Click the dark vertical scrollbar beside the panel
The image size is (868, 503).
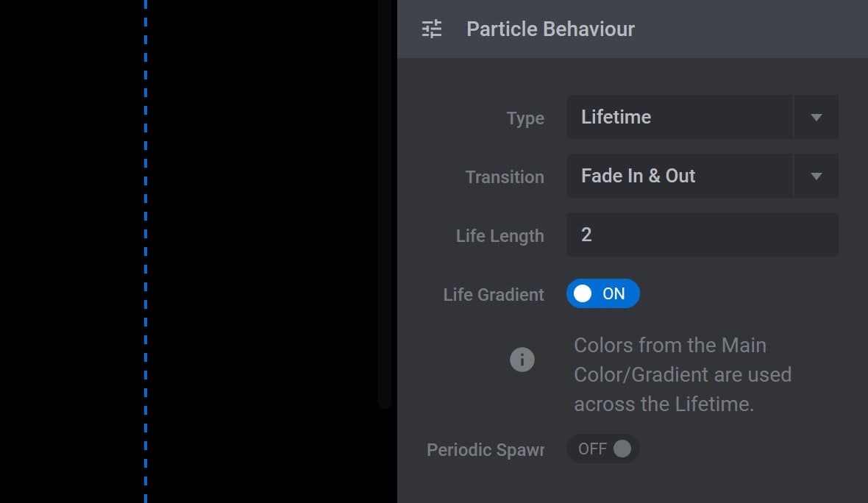point(385,204)
